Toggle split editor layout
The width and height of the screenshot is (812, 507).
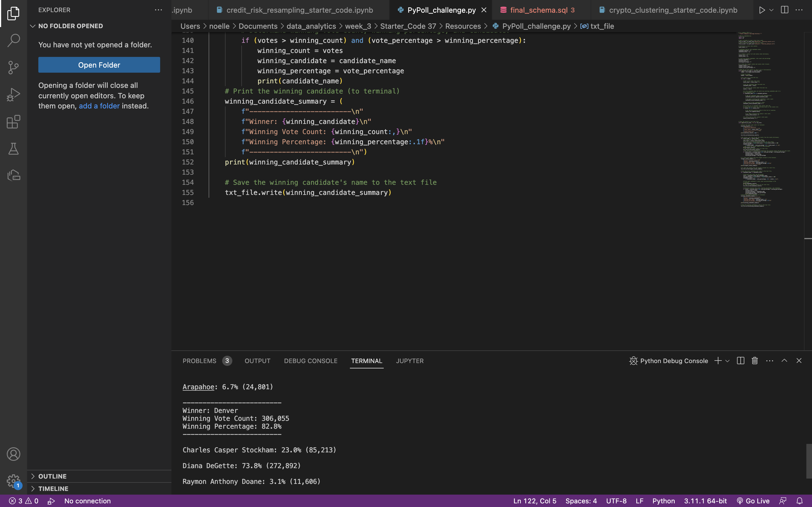(784, 10)
